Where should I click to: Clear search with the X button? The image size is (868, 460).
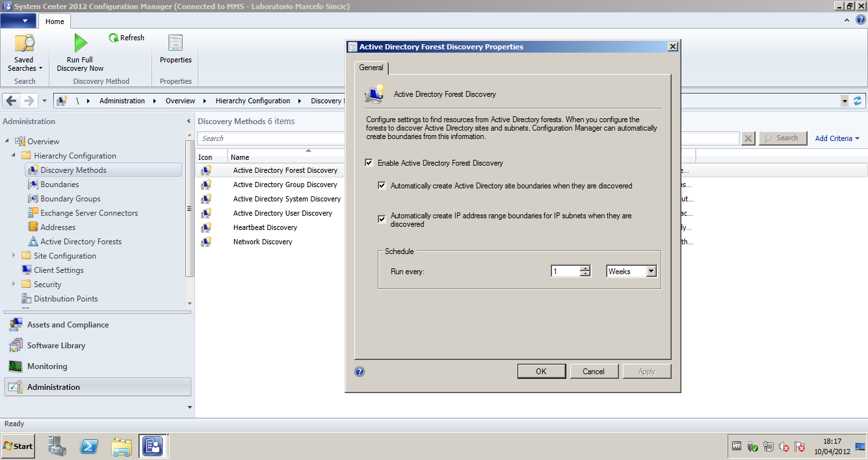(x=748, y=138)
